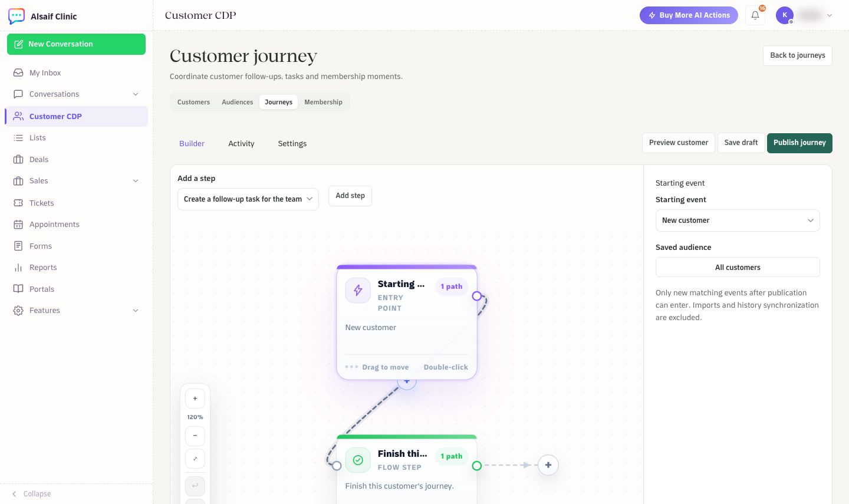Open the Reports section
The image size is (849, 504).
(76, 267)
